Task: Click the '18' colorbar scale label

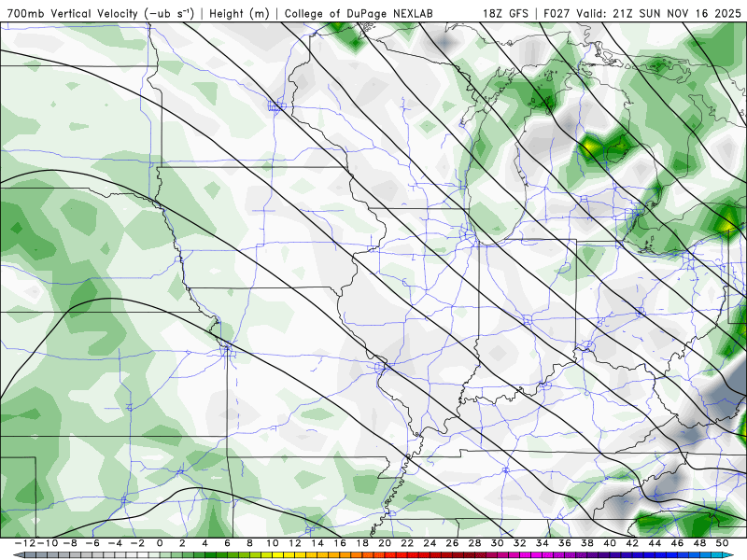Action: [362, 543]
